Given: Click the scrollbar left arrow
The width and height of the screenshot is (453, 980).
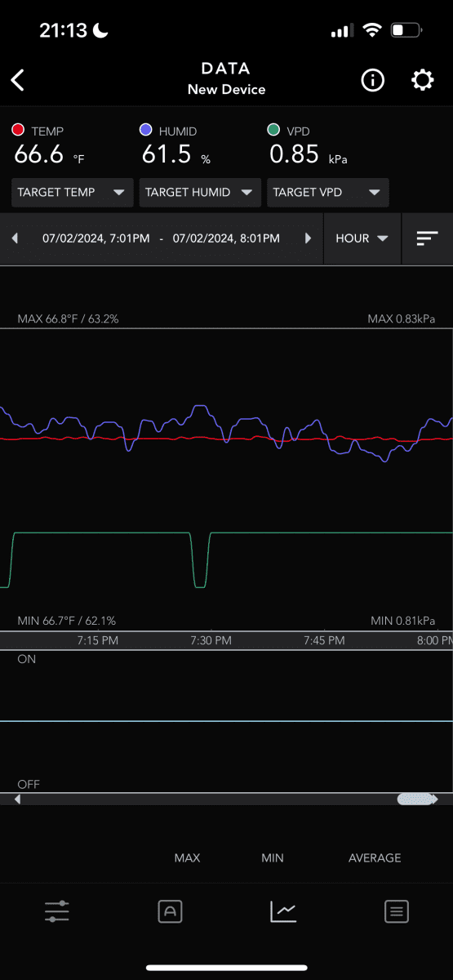Looking at the screenshot, I should 18,800.
